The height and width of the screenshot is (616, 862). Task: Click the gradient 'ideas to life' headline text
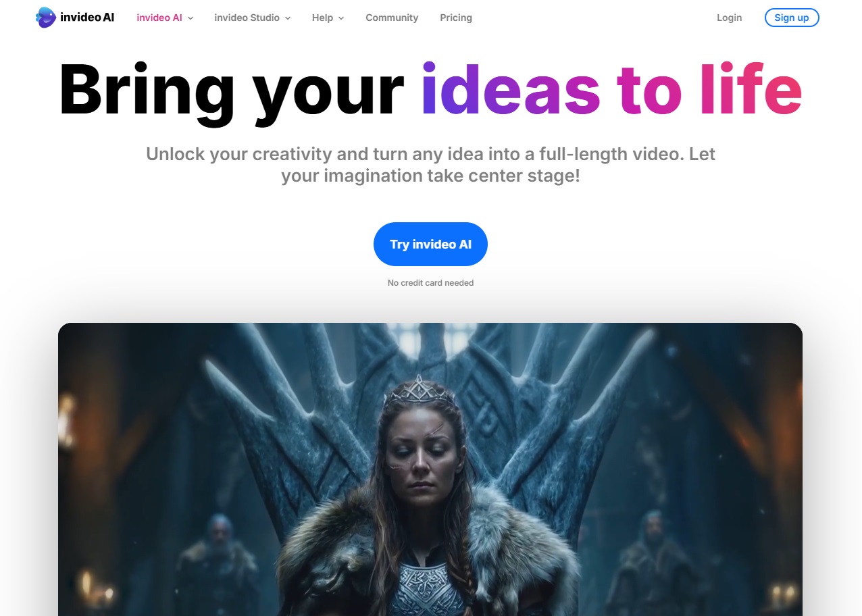pos(612,90)
